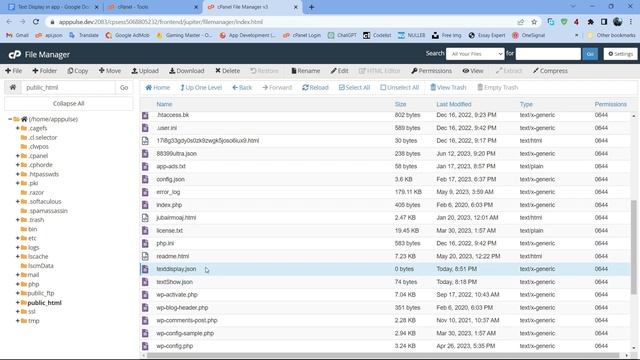Sort files by Size column
Image resolution: width=640 pixels, height=360 pixels.
(400, 104)
